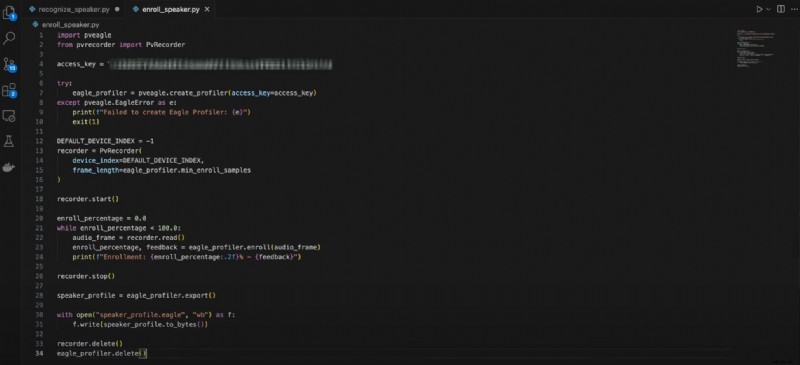Click the code minimap overview
The image size is (800, 365).
pos(755,50)
